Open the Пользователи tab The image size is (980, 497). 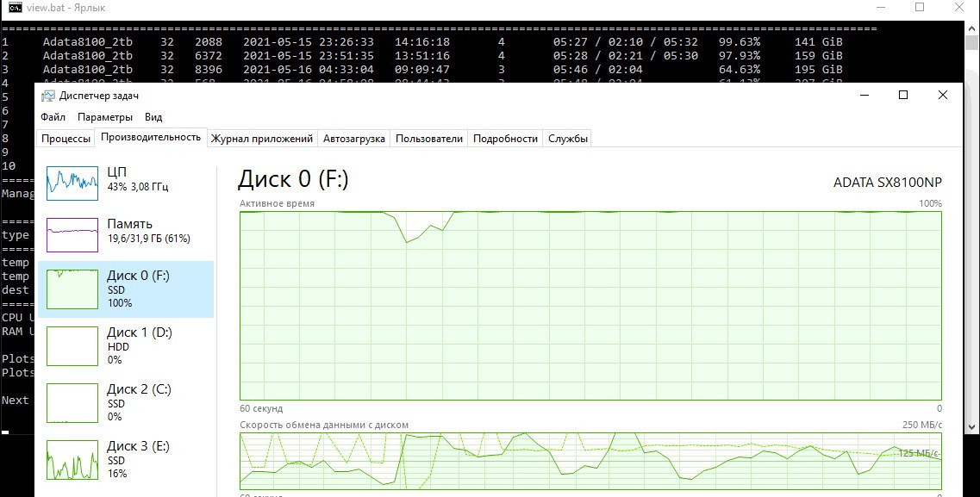pos(428,139)
